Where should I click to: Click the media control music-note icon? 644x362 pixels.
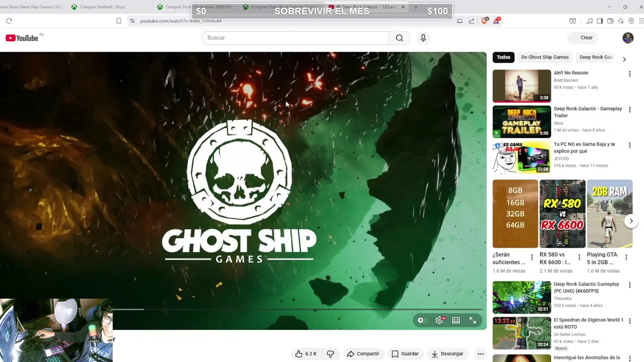pyautogui.click(x=589, y=21)
